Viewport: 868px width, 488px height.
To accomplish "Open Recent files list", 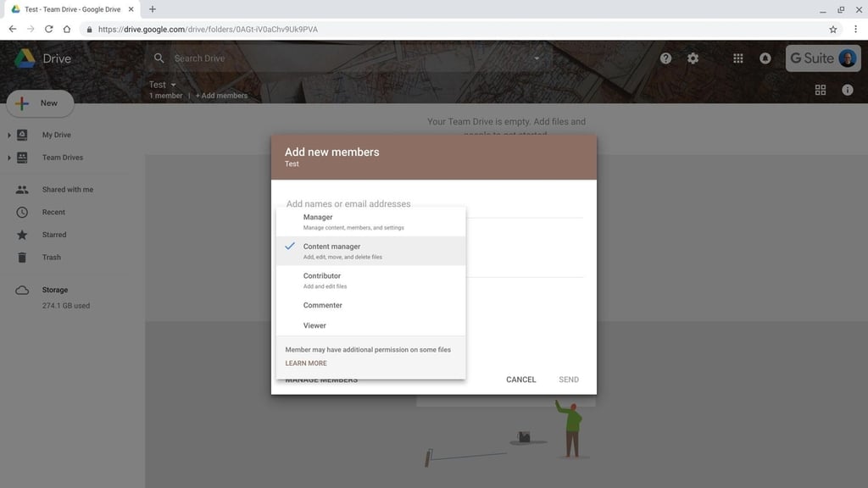I will click(x=53, y=212).
